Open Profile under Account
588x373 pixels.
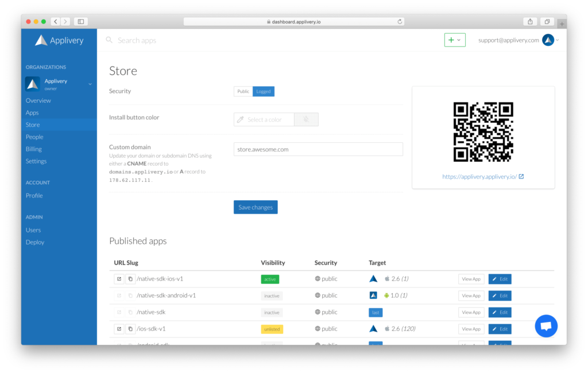point(34,195)
